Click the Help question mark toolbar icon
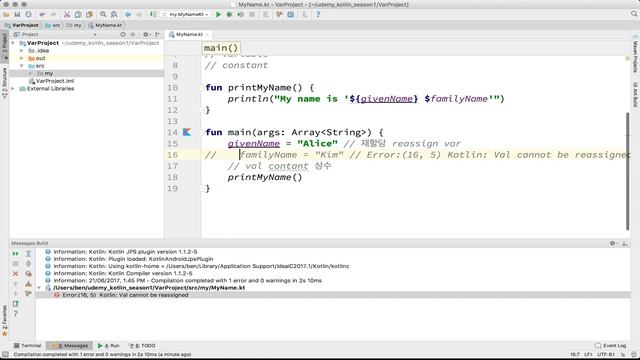The width and height of the screenshot is (640, 360). tap(318, 14)
